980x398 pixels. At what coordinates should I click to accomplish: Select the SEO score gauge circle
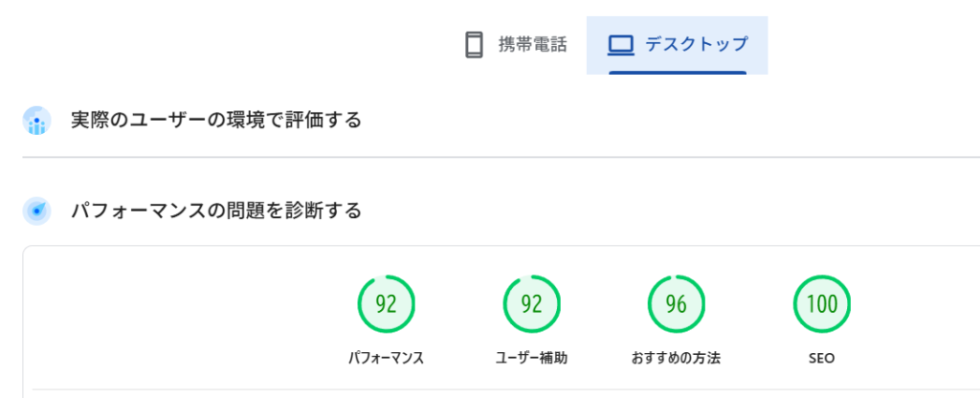[x=821, y=304]
